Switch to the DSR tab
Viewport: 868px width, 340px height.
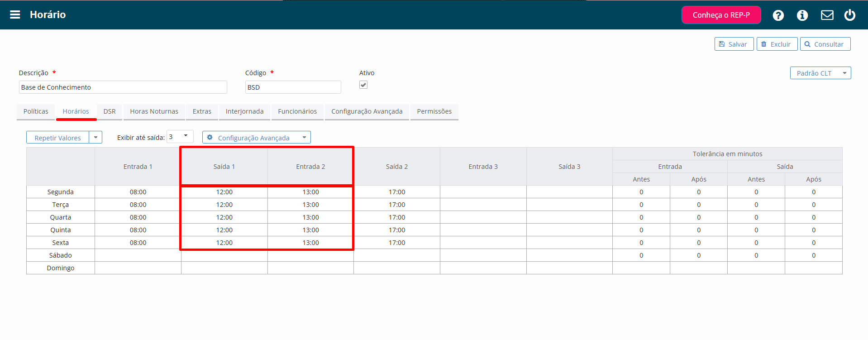click(x=110, y=111)
